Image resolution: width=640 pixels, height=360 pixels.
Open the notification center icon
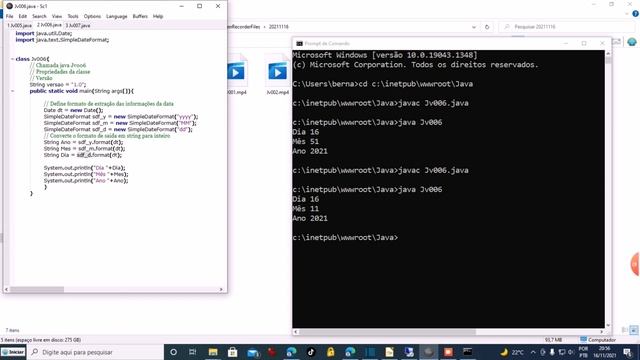(x=627, y=352)
